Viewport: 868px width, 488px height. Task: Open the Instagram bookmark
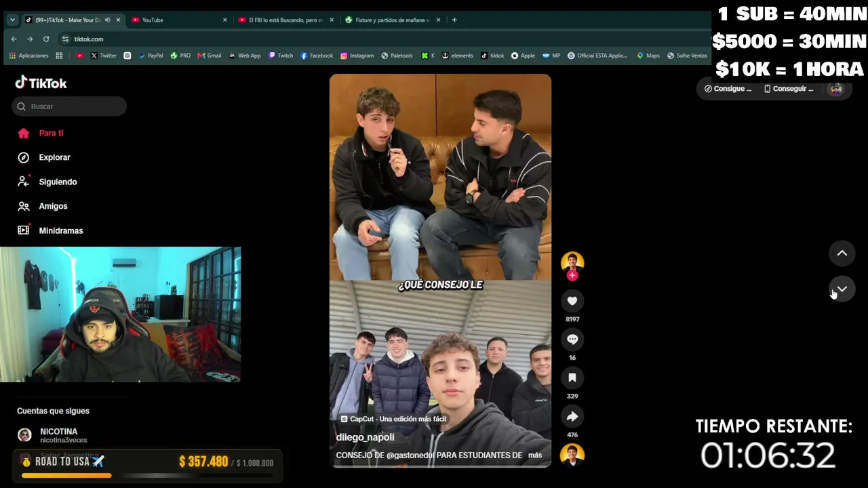click(357, 56)
